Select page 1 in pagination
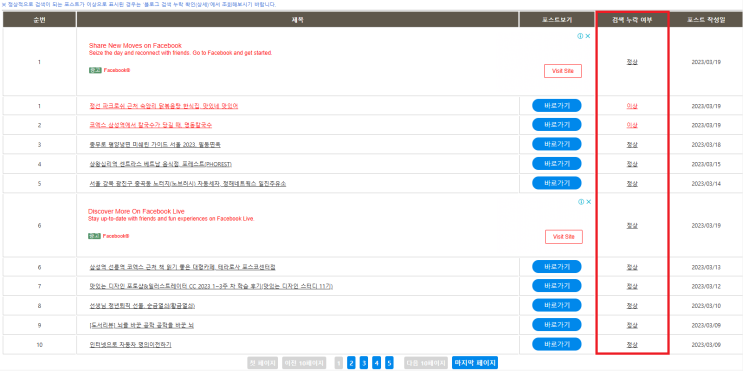Screen dimensions: 743x371 [338, 363]
